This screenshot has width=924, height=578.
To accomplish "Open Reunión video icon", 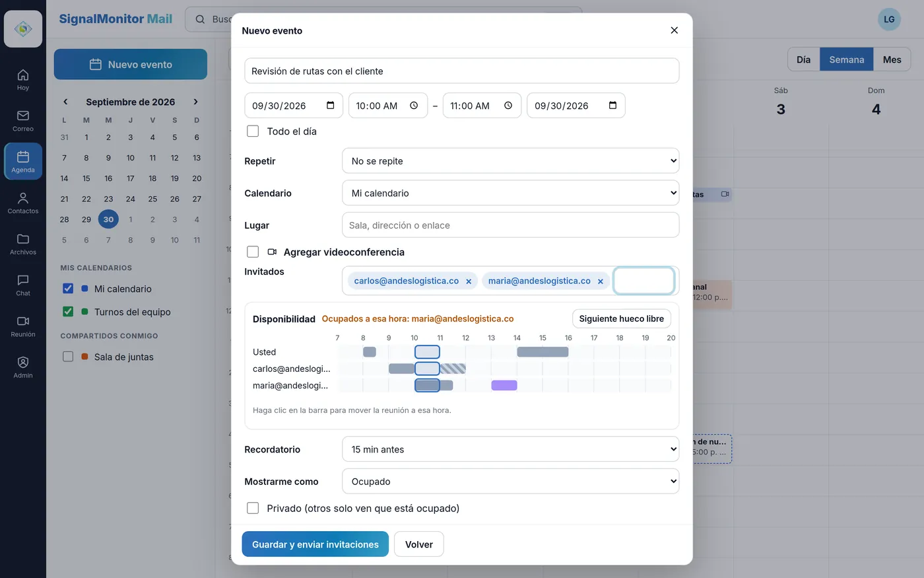I will tap(23, 326).
